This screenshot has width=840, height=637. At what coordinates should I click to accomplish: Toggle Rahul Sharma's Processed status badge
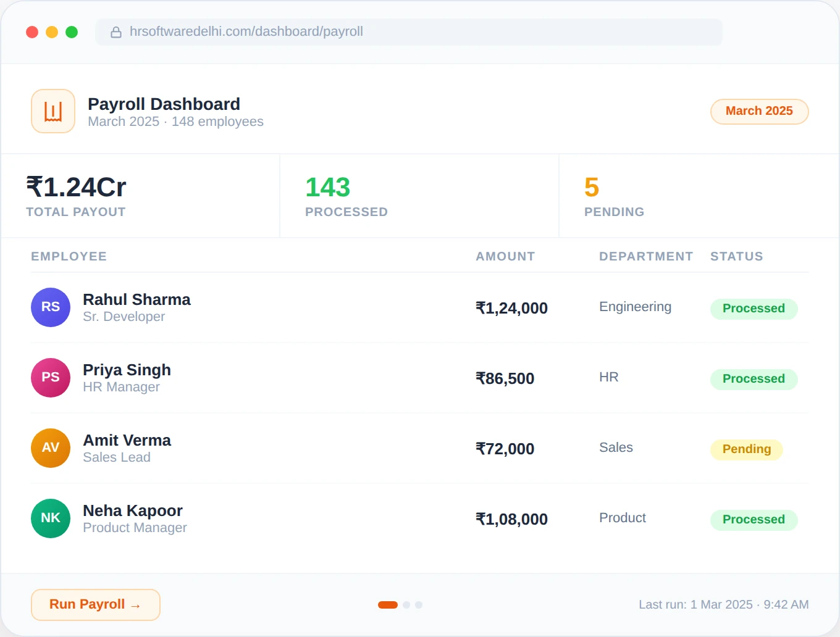click(x=754, y=309)
